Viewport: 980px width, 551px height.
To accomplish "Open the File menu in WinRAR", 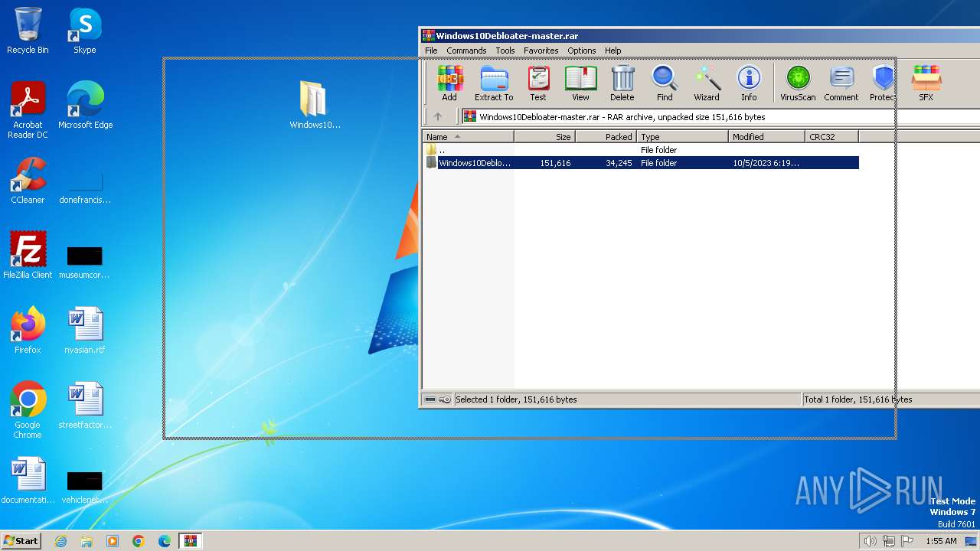I will click(431, 51).
